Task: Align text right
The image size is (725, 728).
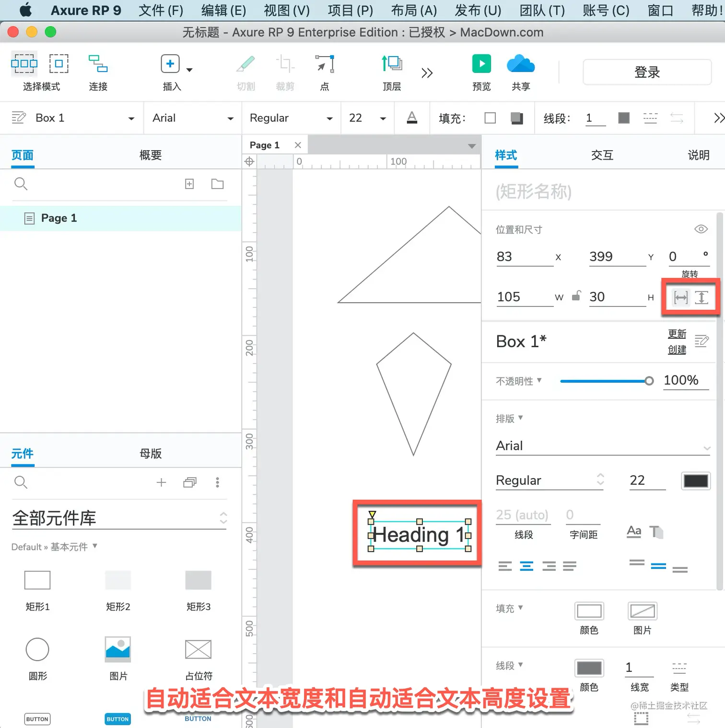Action: click(549, 566)
